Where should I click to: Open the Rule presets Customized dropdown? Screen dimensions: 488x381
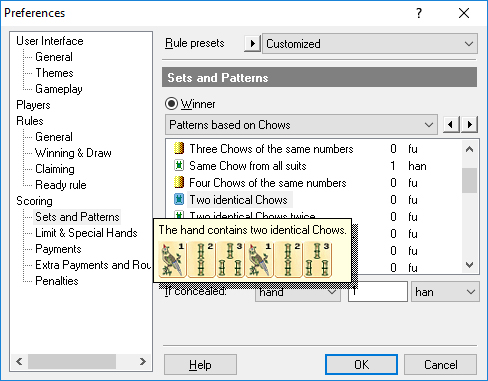pos(370,44)
